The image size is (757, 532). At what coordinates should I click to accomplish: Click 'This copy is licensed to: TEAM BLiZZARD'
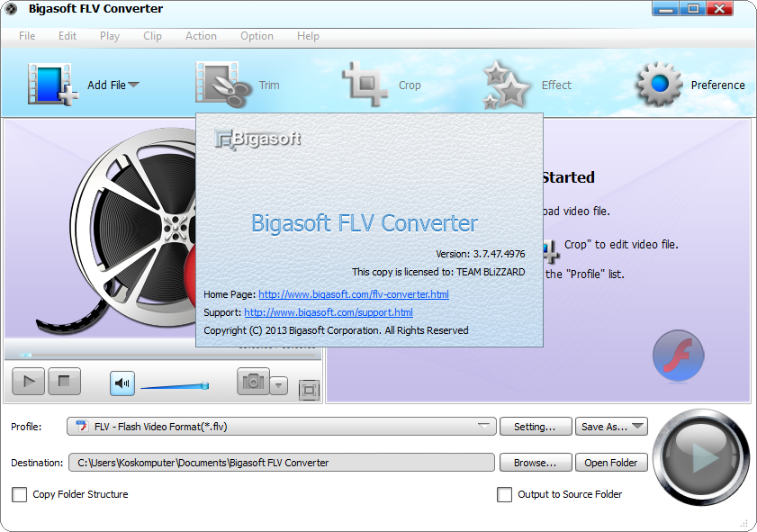(438, 272)
